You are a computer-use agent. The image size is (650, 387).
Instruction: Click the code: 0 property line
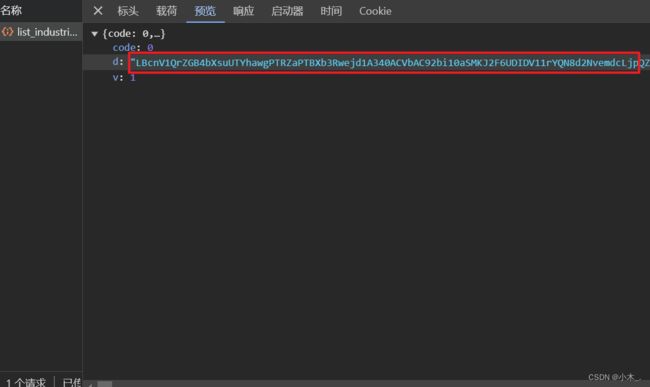tap(133, 48)
